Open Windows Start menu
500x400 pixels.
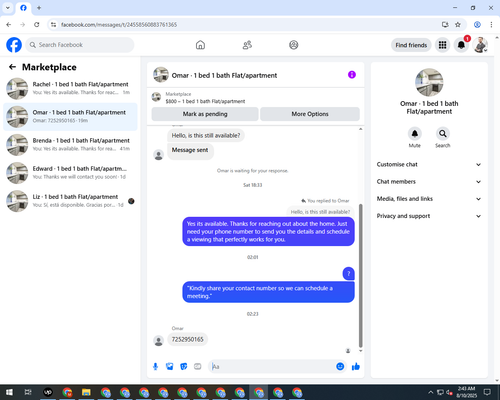coord(9,392)
